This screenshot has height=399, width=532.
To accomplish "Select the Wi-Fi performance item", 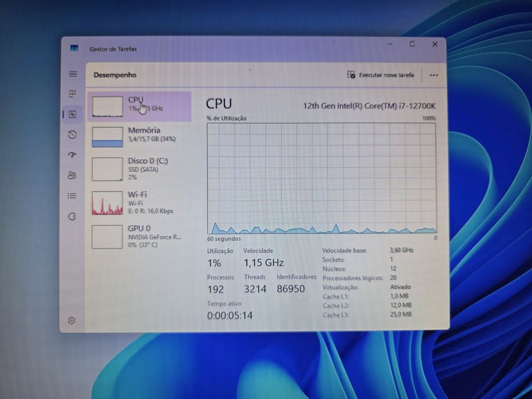I will (x=140, y=203).
